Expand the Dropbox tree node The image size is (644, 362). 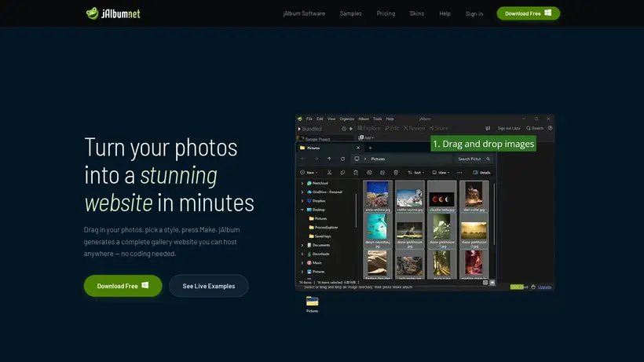point(302,201)
